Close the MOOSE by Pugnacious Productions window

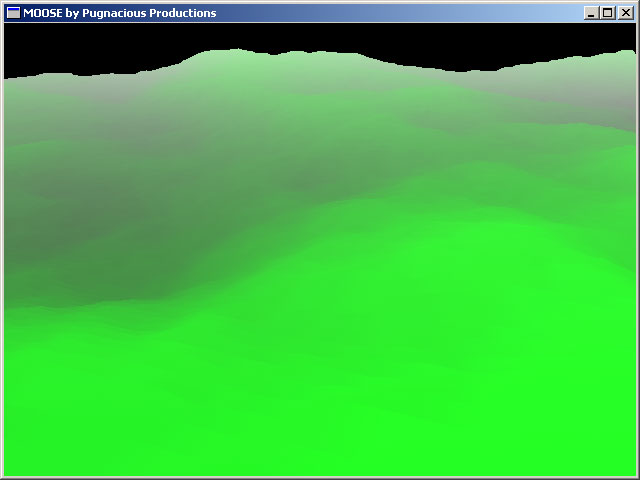pos(625,13)
